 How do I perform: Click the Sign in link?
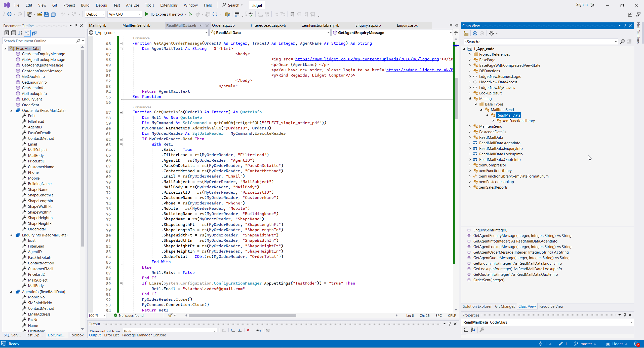(582, 5)
